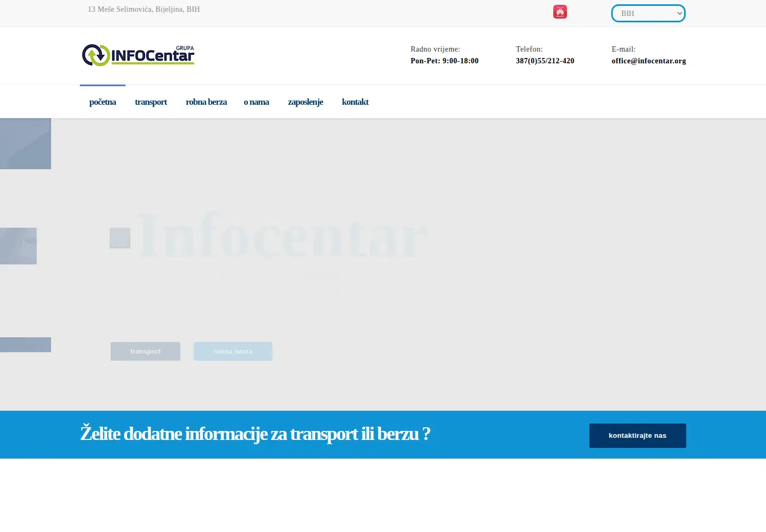The image size is (766, 532).
Task: Click the address 13 Meše Selimovića, Bijeljina
Action: point(144,9)
